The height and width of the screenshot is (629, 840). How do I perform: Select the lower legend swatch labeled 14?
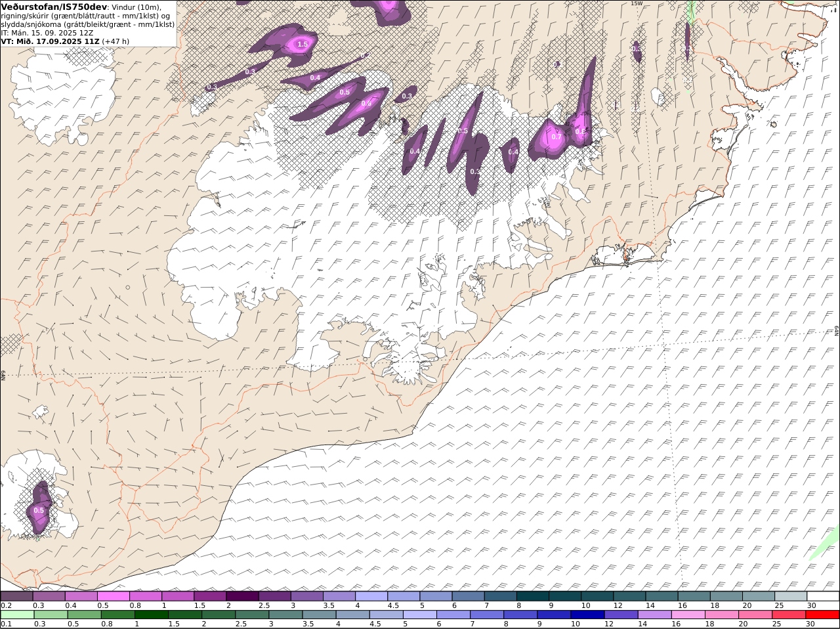[654, 615]
